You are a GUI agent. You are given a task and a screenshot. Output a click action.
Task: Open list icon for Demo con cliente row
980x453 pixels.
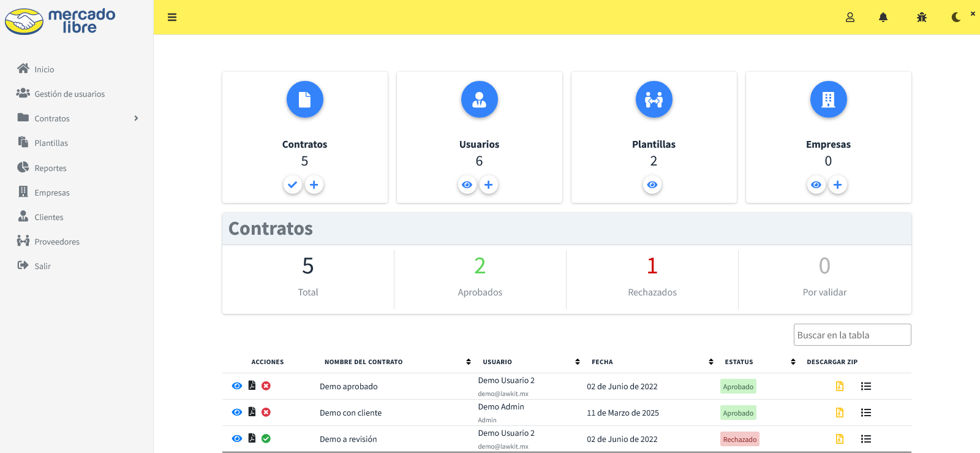pyautogui.click(x=866, y=413)
